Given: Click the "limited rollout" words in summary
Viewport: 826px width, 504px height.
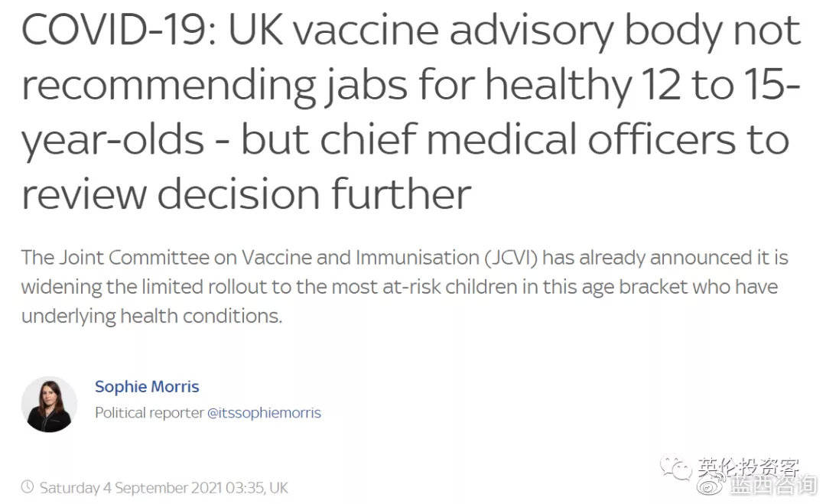Looking at the screenshot, I should coord(205,287).
